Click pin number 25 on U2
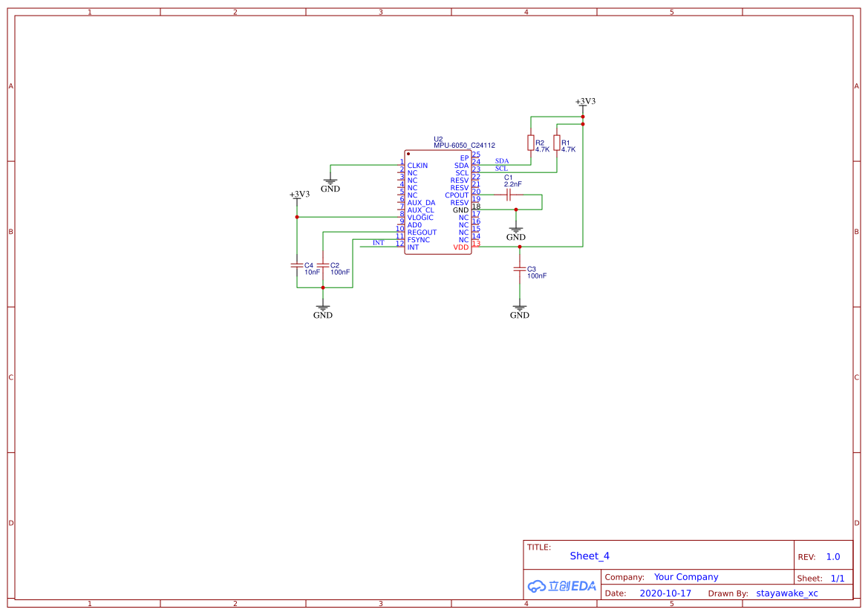Image resolution: width=868 pixels, height=615 pixels. [x=476, y=155]
